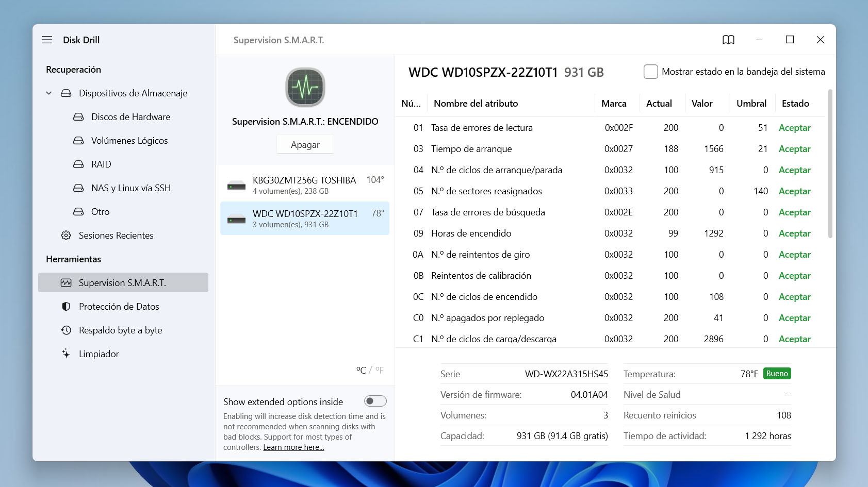
Task: Sort table by Umbral column header
Action: coord(751,104)
